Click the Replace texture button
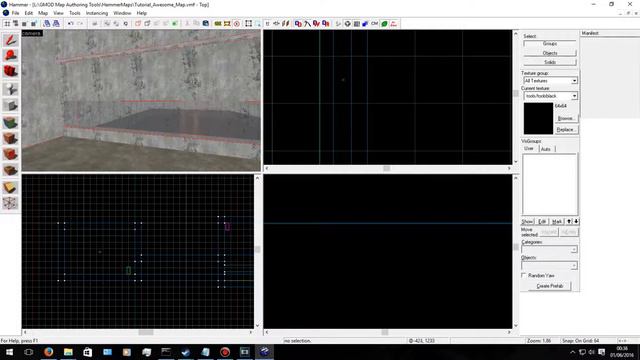The width and height of the screenshot is (640, 360). point(566,129)
